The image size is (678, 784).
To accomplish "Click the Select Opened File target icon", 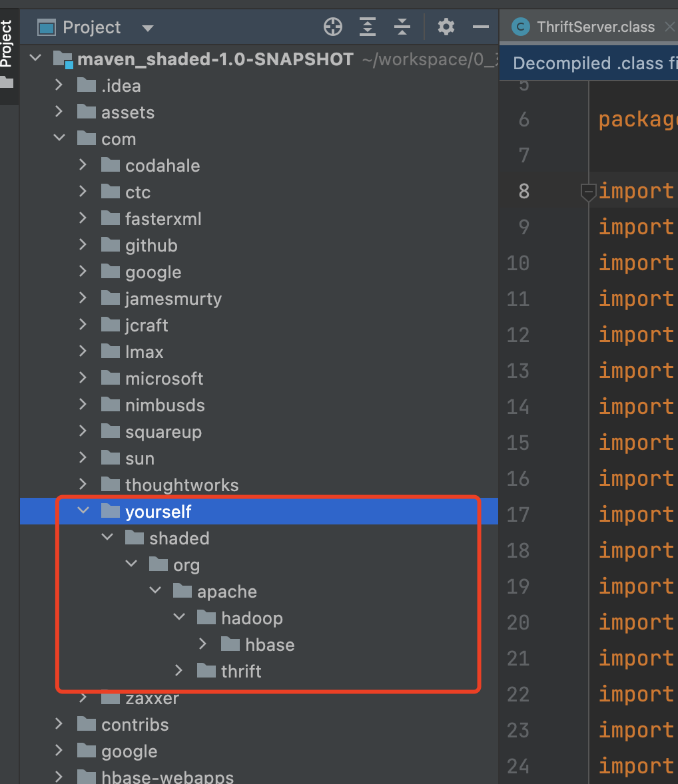I will (x=333, y=27).
